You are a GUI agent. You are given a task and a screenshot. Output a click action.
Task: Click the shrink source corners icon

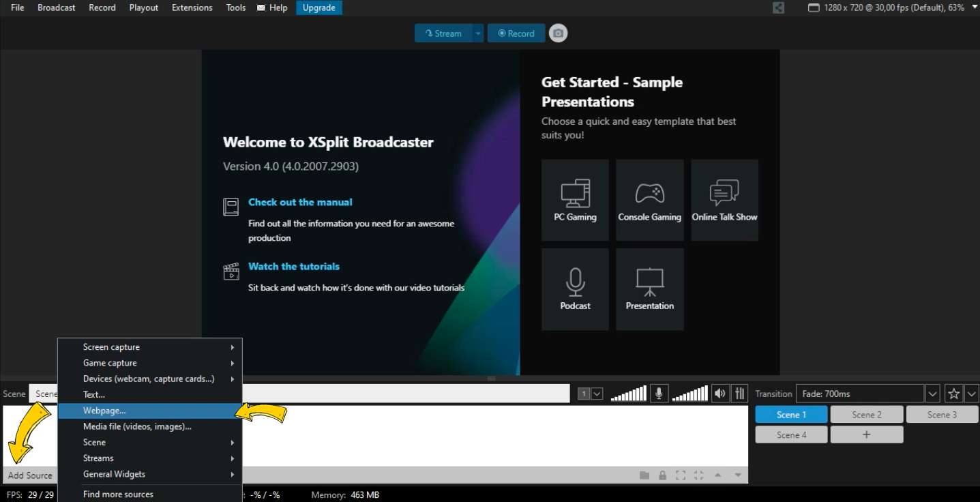click(698, 475)
